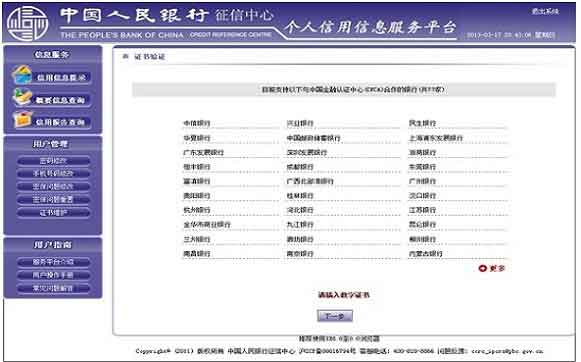Select 兰州银行 entry
The image size is (581, 362).
pos(197,239)
